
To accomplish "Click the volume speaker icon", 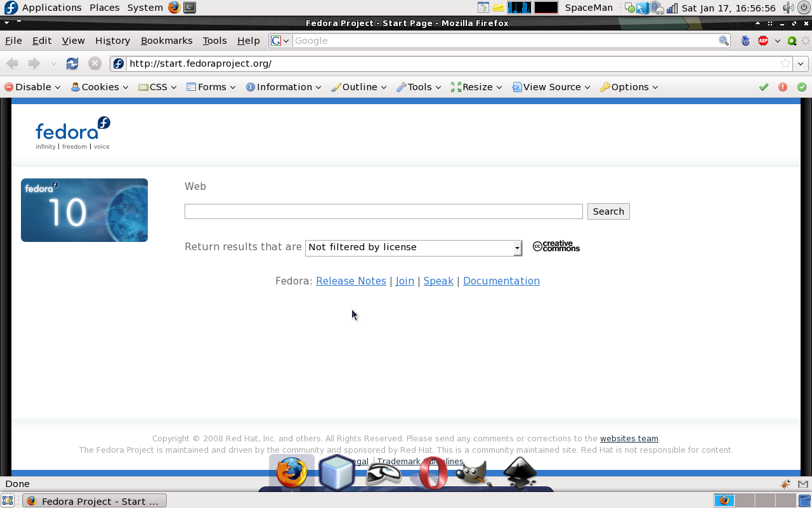I will coord(788,8).
